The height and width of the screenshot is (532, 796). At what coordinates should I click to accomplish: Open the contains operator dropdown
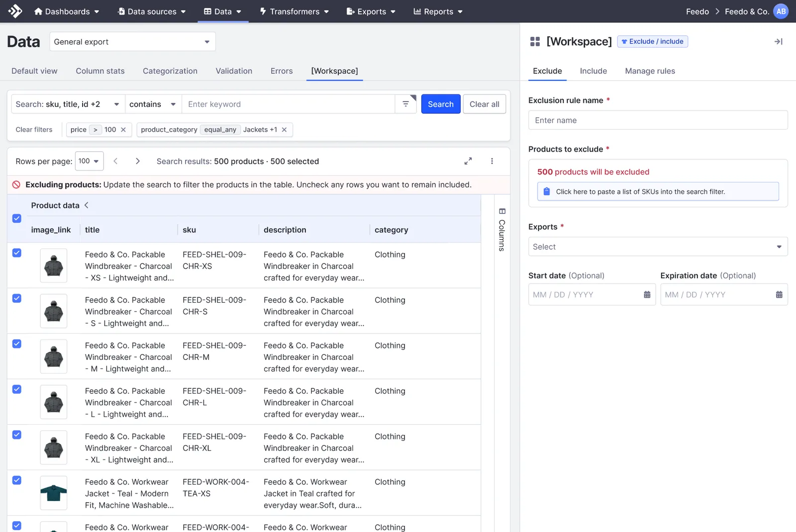pos(153,104)
